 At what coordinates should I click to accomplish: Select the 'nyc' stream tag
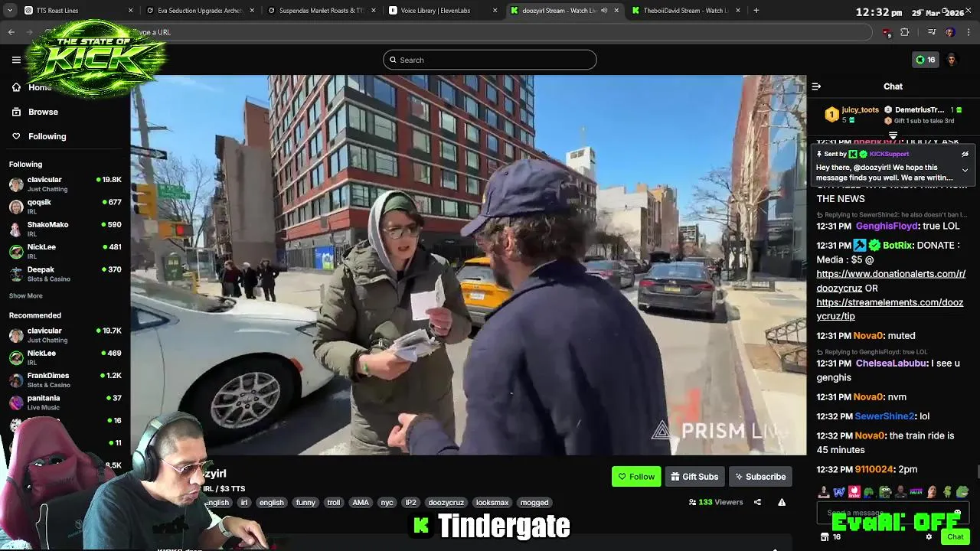click(387, 503)
